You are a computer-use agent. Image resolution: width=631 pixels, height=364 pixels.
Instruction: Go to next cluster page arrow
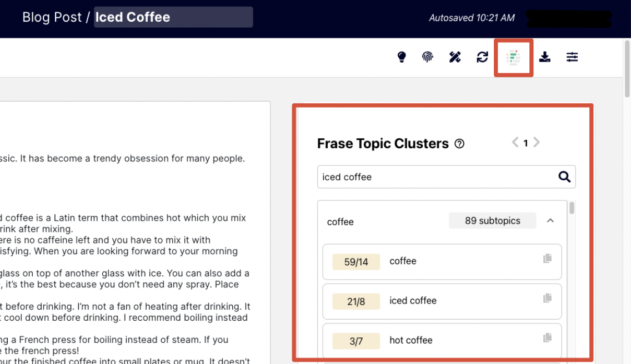tap(537, 143)
